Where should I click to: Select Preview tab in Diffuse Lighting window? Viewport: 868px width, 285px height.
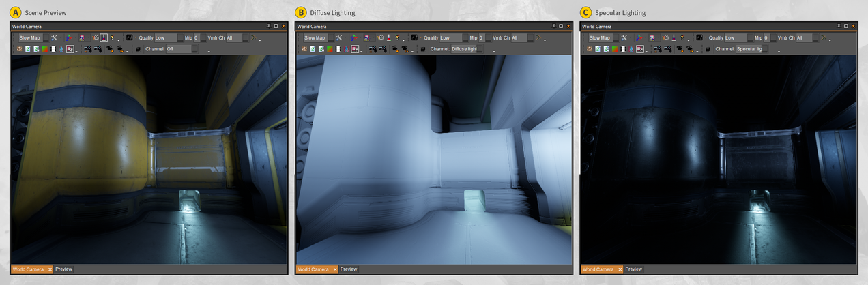349,269
